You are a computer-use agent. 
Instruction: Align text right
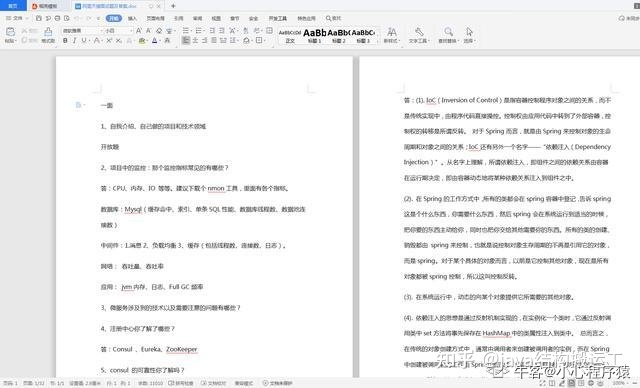point(204,40)
